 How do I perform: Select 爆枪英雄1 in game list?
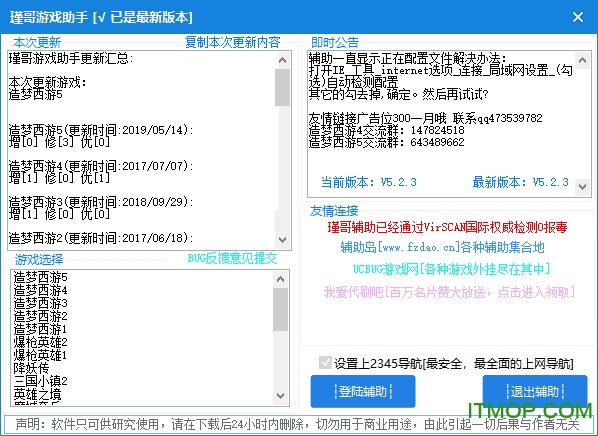tap(40, 355)
